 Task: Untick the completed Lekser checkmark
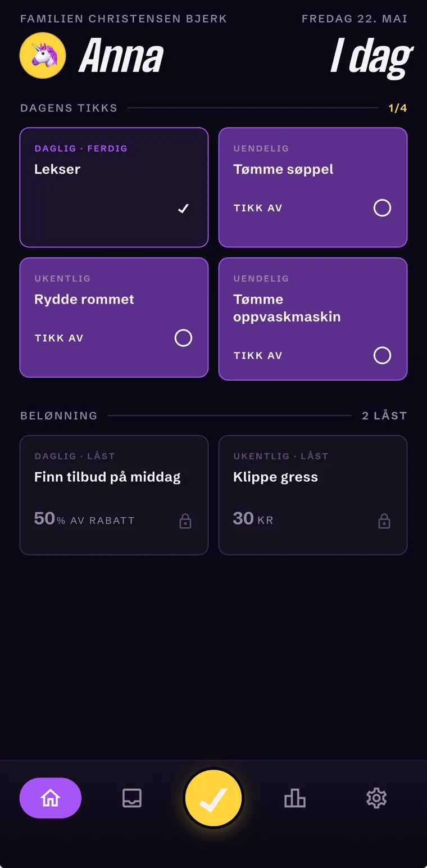tap(183, 209)
